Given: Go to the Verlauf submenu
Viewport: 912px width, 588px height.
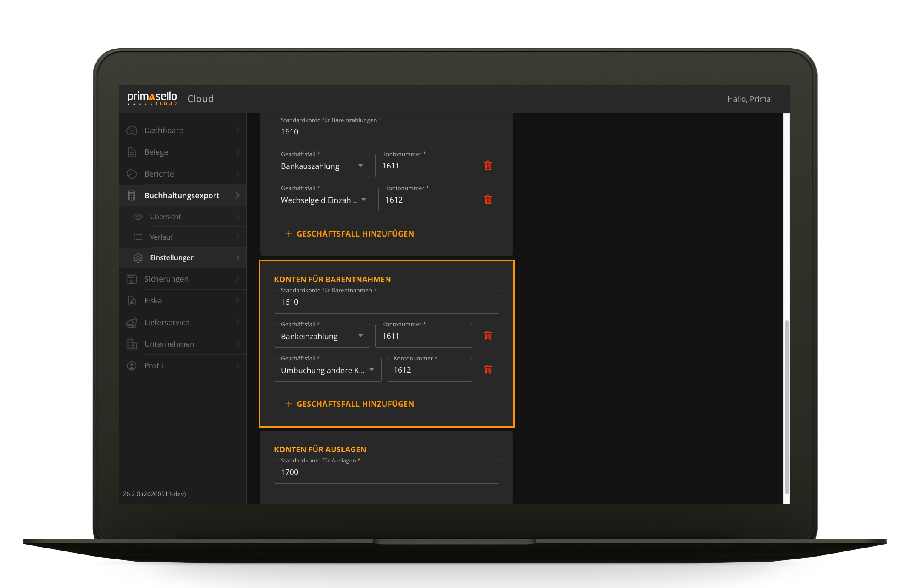Looking at the screenshot, I should coord(183,237).
